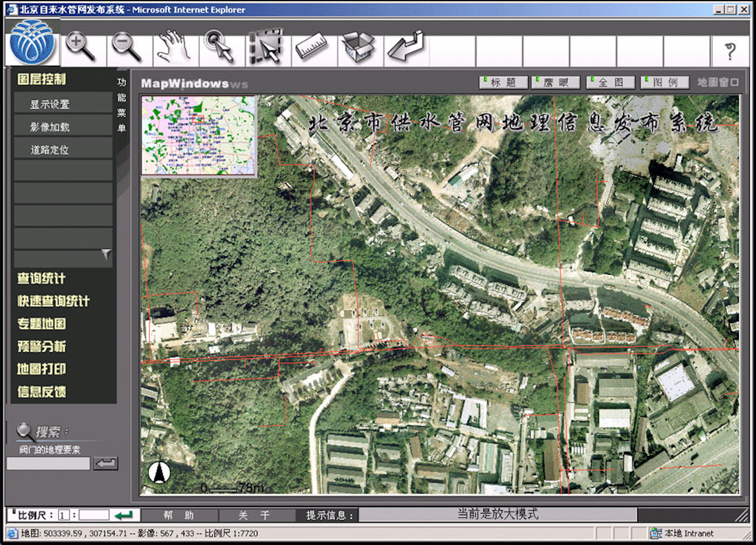756x545 pixels.
Task: Activate the hand pan tool
Action: (174, 46)
